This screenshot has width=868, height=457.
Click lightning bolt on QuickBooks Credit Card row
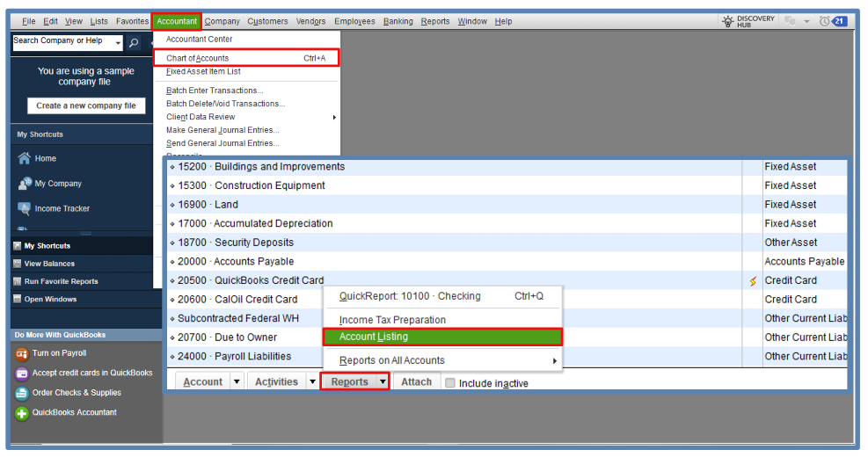pyautogui.click(x=753, y=281)
